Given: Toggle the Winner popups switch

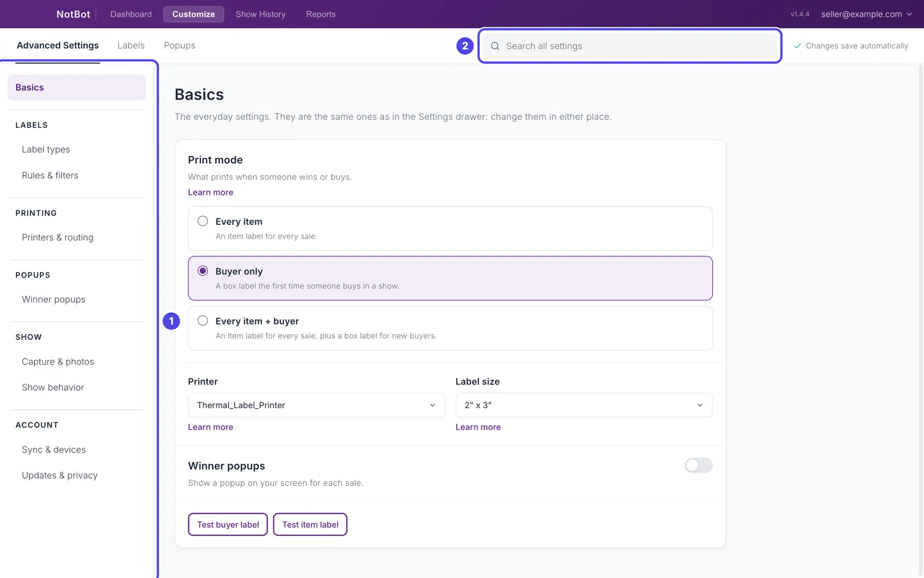Looking at the screenshot, I should [699, 465].
